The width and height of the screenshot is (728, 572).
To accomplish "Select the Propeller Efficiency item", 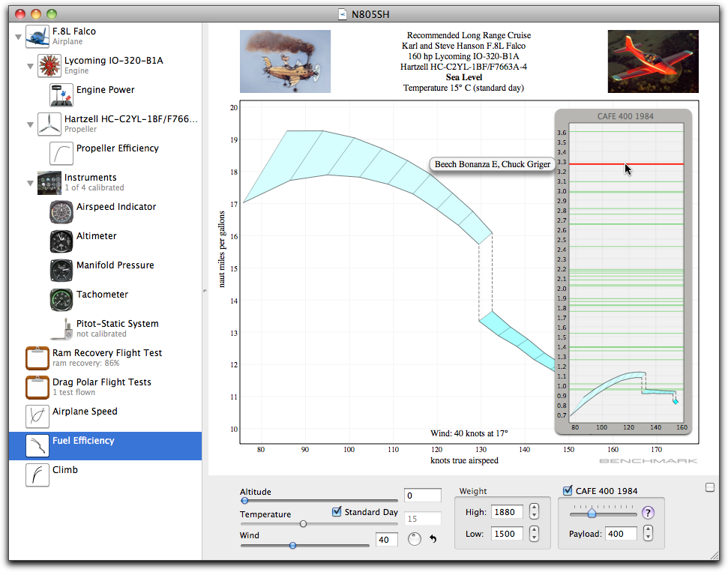I will tap(106, 153).
